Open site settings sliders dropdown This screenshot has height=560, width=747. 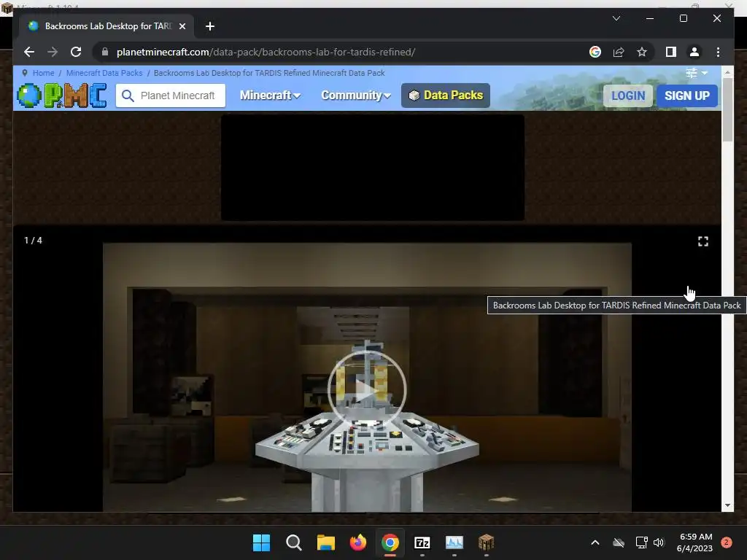pyautogui.click(x=697, y=73)
